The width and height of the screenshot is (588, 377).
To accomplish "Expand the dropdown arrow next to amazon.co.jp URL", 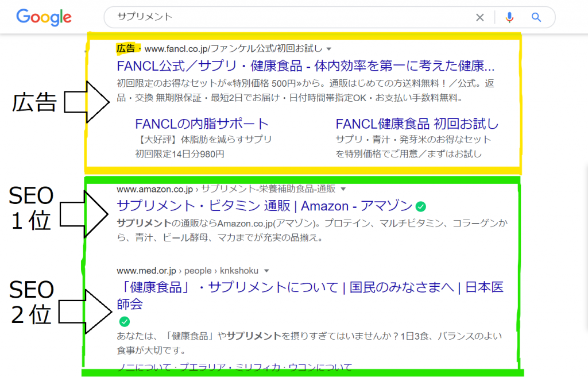I will click(343, 189).
